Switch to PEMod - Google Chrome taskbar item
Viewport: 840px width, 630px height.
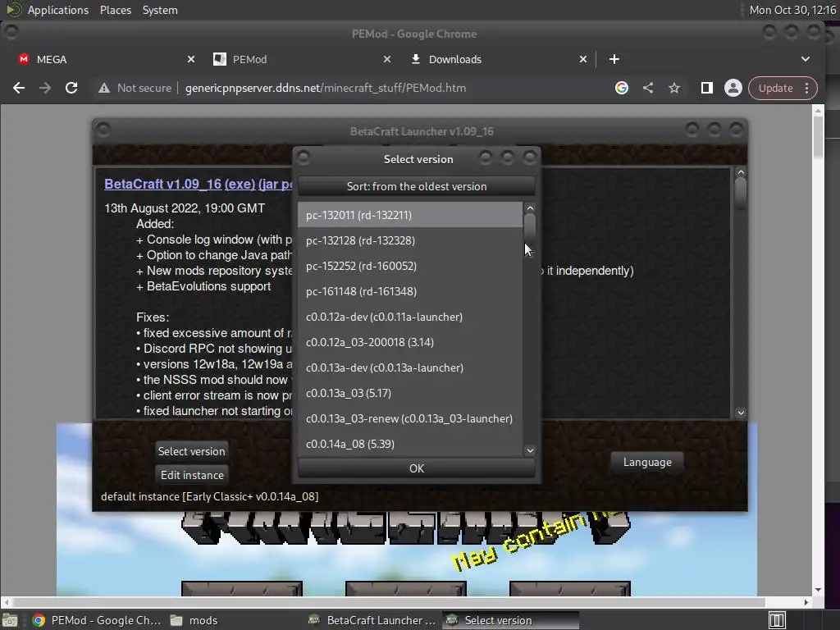(x=97, y=620)
